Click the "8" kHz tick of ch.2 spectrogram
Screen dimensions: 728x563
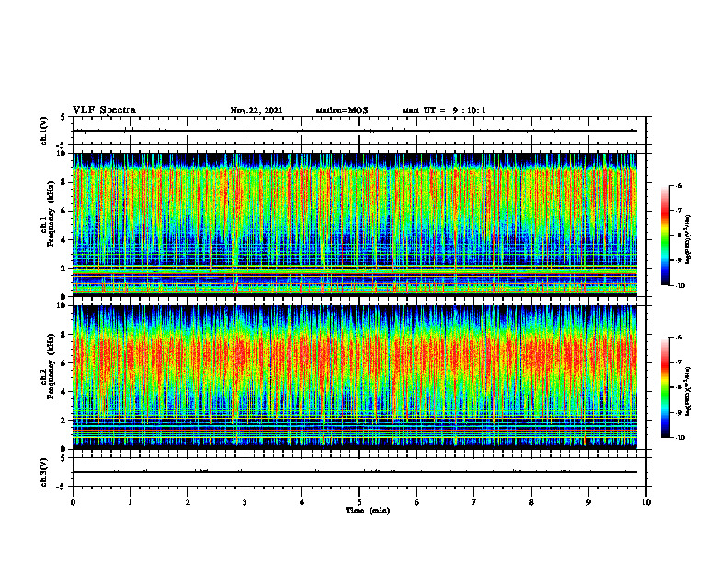tap(64, 335)
